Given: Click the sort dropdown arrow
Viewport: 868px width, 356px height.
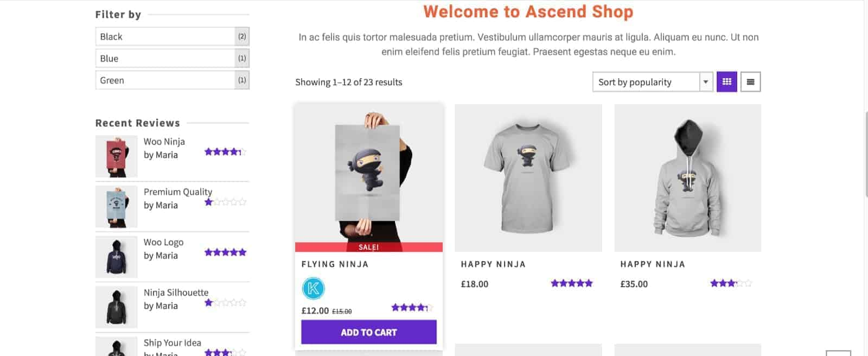Looking at the screenshot, I should click(x=706, y=82).
